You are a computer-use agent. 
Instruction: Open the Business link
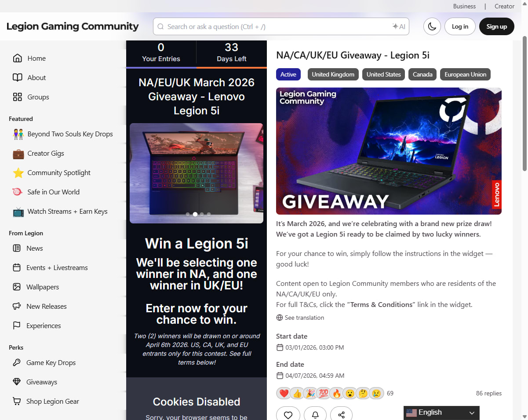point(464,6)
